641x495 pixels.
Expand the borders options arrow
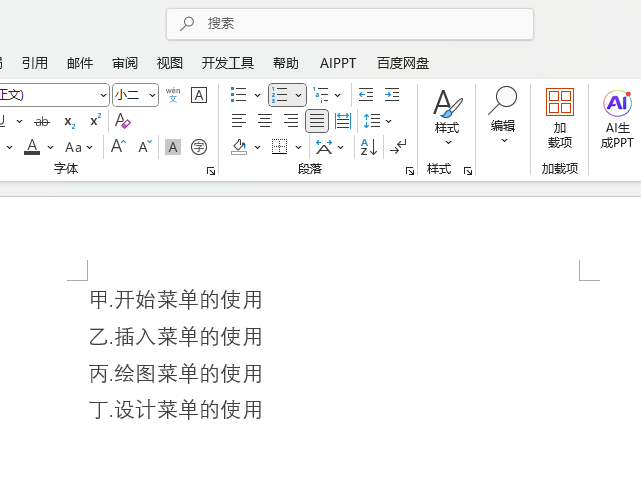coord(298,147)
